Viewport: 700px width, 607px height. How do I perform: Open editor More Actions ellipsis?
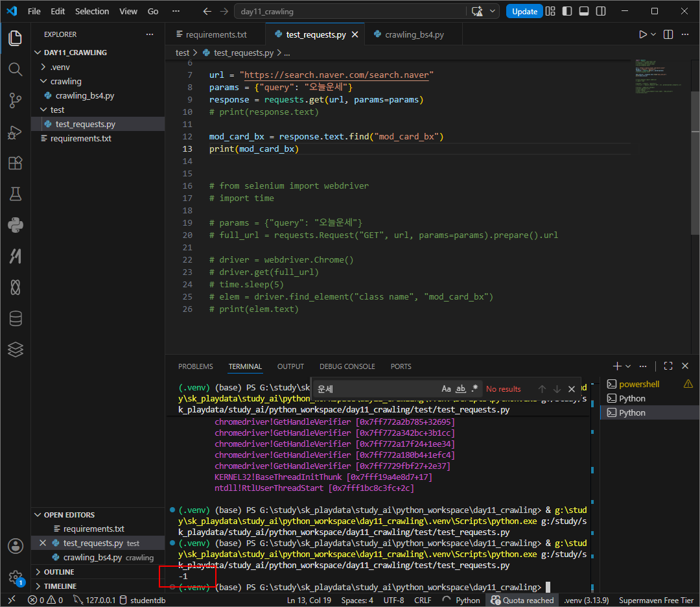pos(685,34)
